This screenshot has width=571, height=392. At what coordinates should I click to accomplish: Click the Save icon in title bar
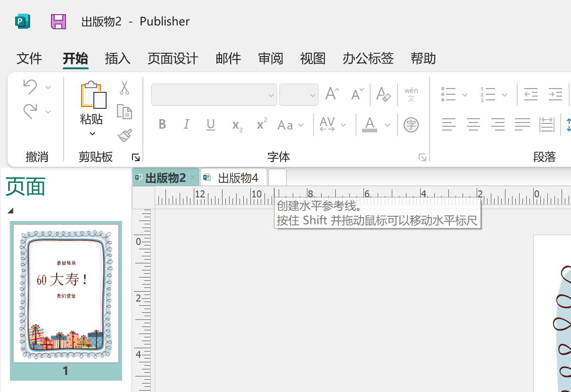point(58,22)
